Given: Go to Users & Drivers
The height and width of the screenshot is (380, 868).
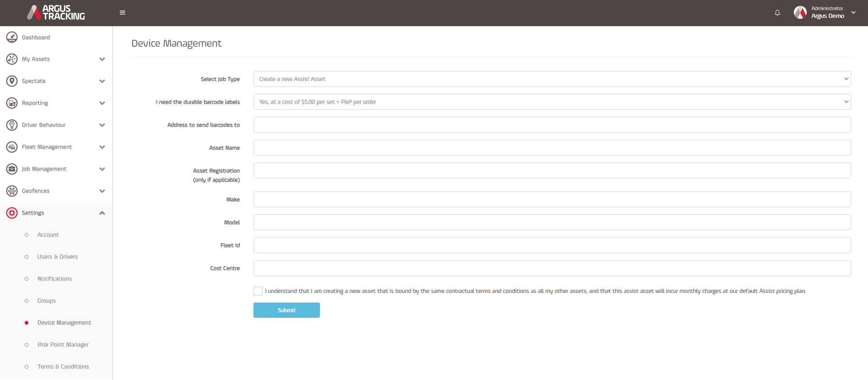Looking at the screenshot, I should (58, 257).
